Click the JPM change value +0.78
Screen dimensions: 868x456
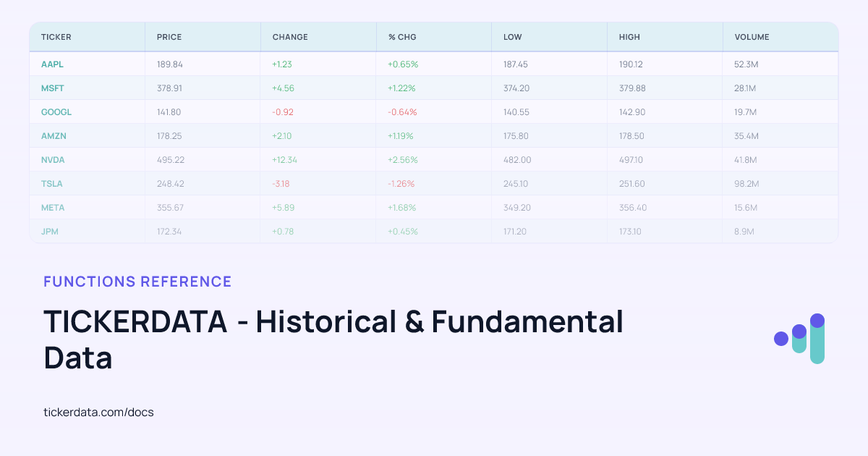pos(283,231)
